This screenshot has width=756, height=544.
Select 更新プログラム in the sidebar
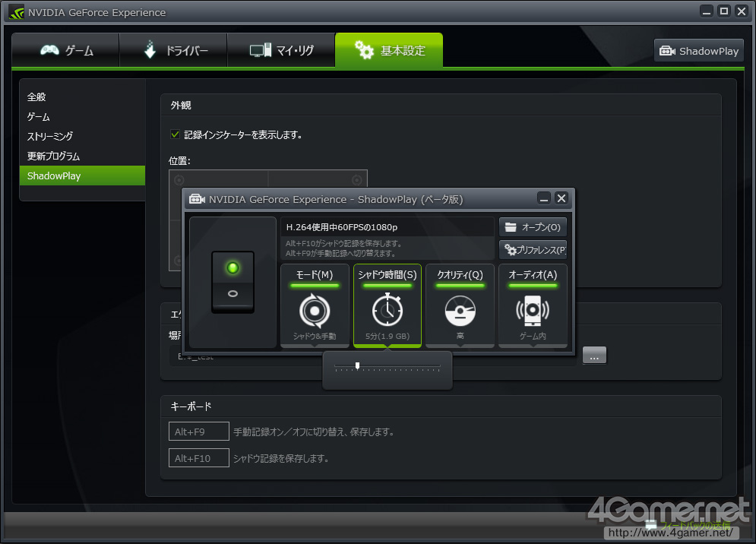coord(53,157)
